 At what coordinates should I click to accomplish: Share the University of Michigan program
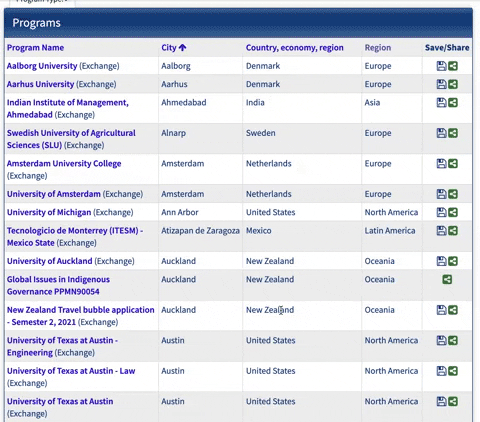(453, 212)
